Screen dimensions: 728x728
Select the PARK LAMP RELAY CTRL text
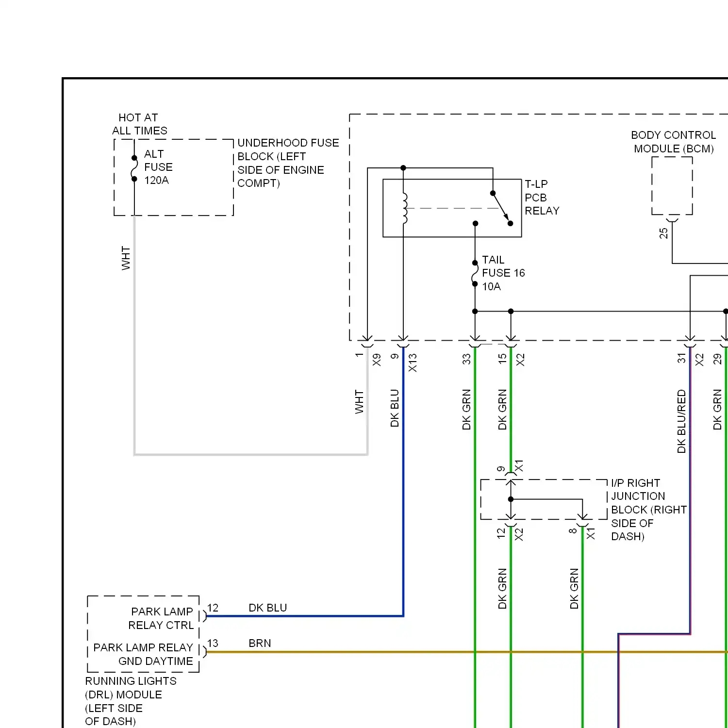coord(161,618)
